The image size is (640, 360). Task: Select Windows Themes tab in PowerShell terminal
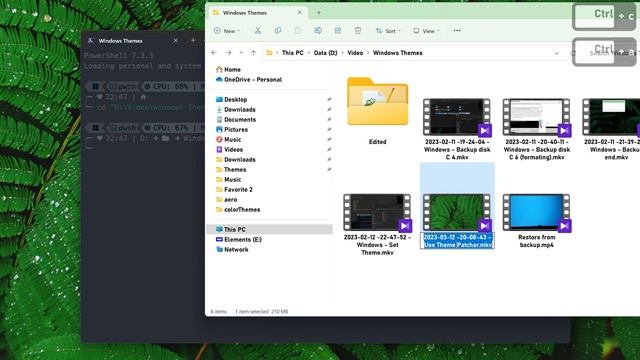pyautogui.click(x=120, y=41)
